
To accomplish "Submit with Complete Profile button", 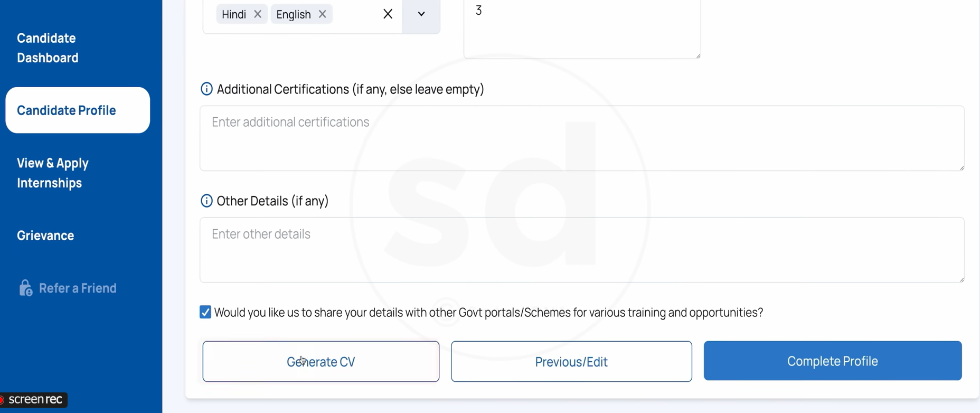I will 832,361.
